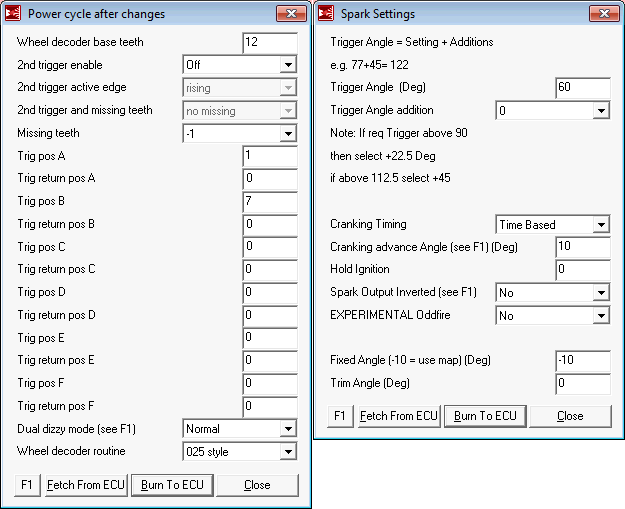
Task: Click the Trim Angle (Deg) field
Action: [583, 384]
